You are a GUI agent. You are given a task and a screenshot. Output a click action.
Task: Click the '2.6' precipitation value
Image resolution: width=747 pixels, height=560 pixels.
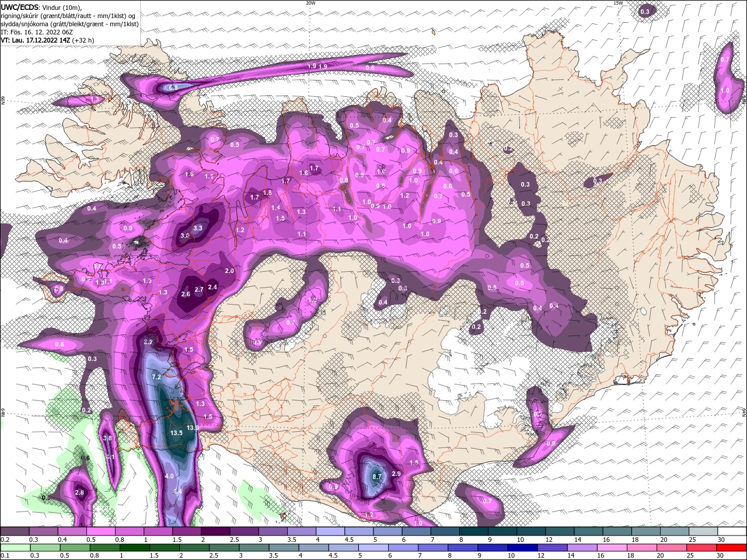tap(186, 295)
